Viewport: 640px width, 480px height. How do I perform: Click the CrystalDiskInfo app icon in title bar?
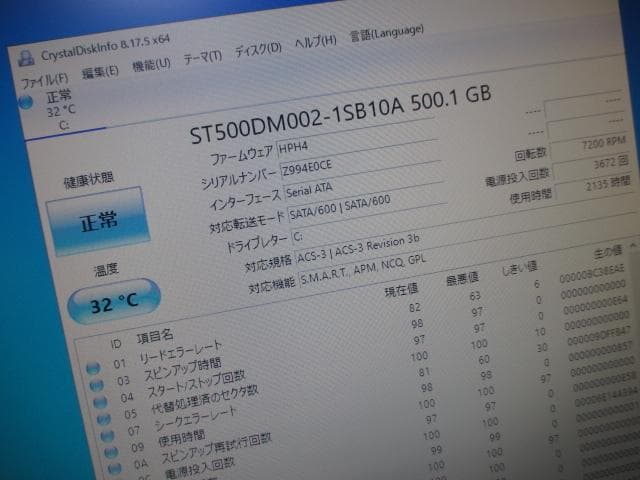click(x=26, y=58)
